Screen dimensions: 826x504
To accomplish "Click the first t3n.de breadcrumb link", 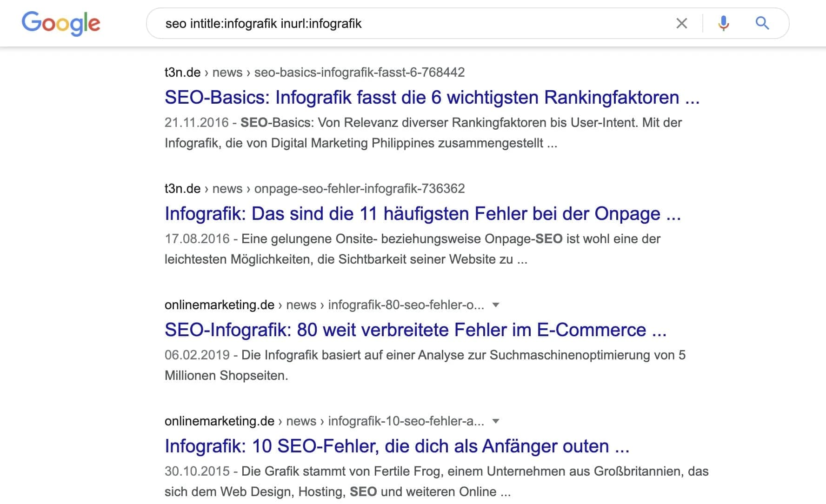I will pos(182,72).
